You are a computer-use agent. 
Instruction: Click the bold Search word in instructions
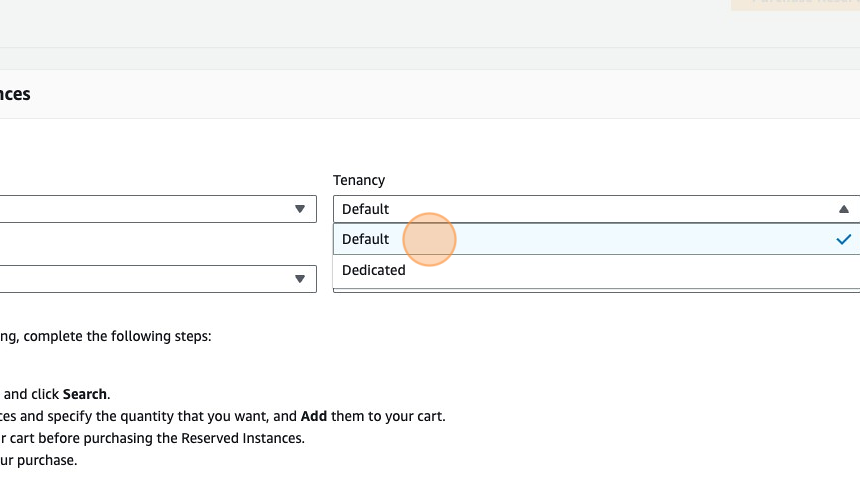[x=85, y=394]
